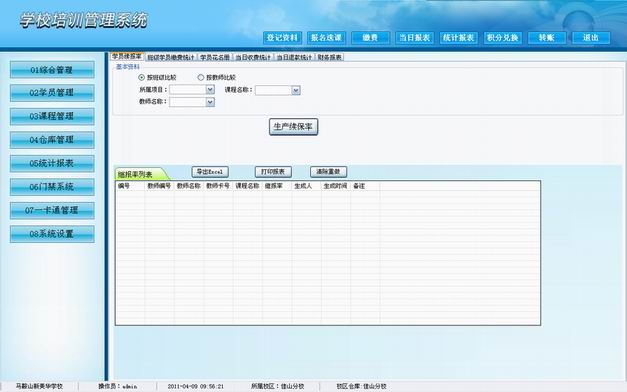
Task: Open the 所属项目 dropdown
Action: coord(210,90)
